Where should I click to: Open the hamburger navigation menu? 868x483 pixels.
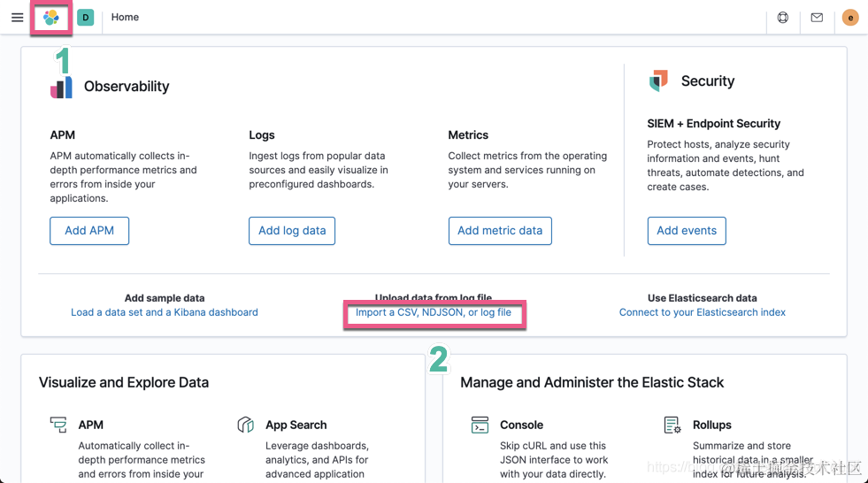[x=17, y=18]
